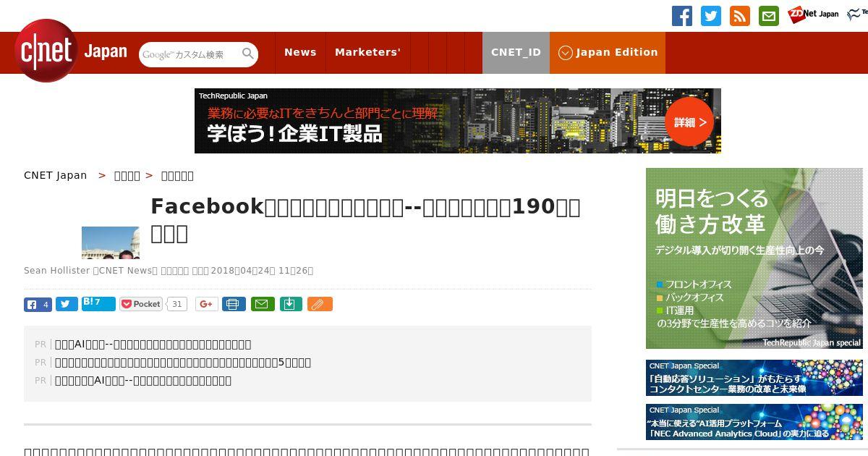
Task: Open the article thumbnail image
Action: [111, 242]
